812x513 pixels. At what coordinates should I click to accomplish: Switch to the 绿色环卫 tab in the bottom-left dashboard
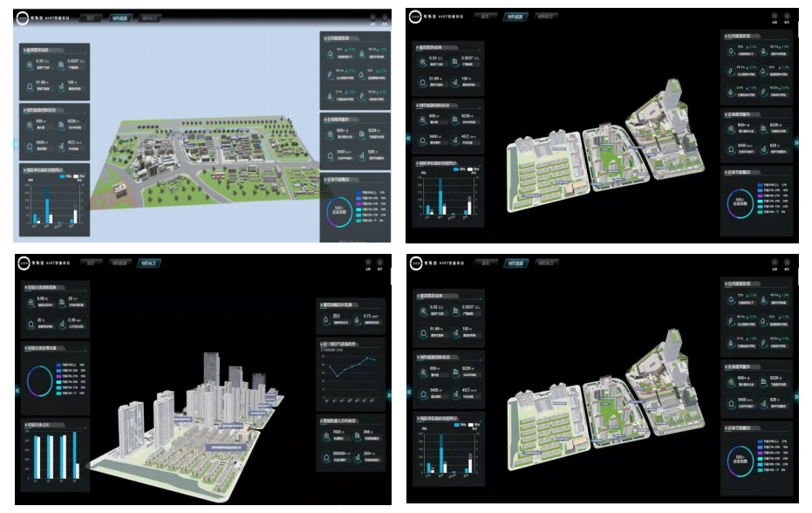pyautogui.click(x=149, y=262)
